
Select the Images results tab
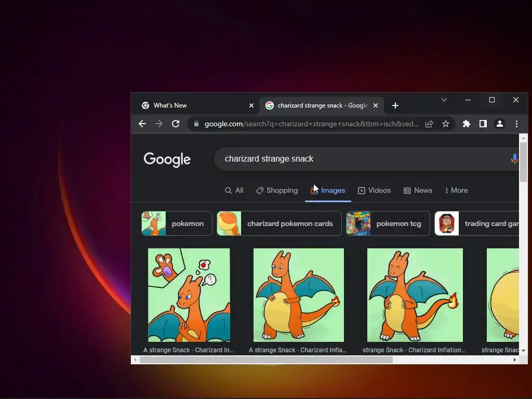tap(328, 190)
